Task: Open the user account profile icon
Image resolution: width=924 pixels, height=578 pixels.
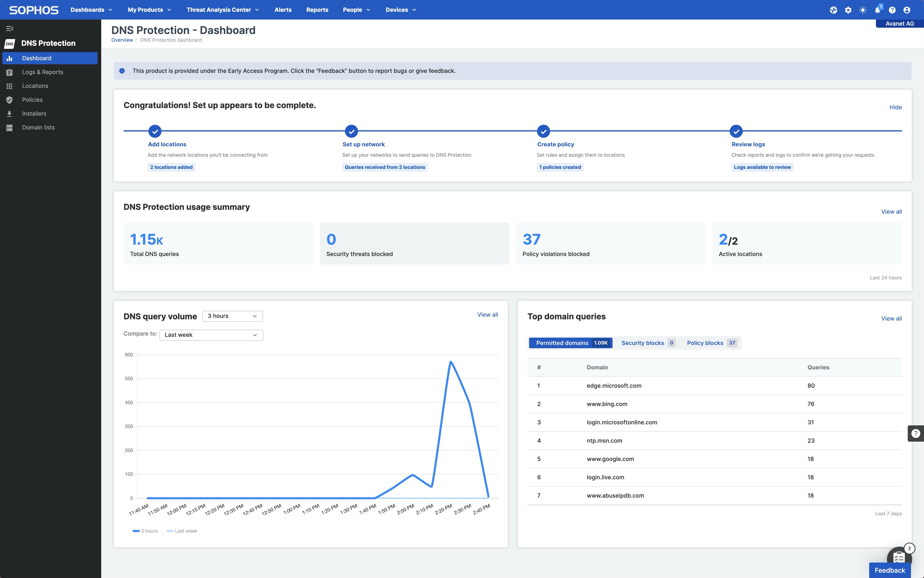Action: pyautogui.click(x=907, y=10)
